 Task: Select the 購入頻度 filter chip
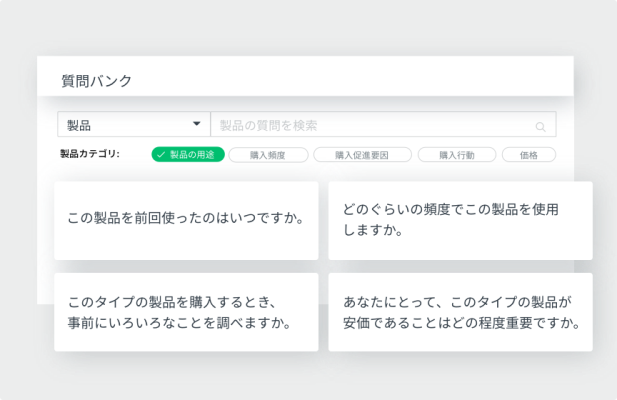coord(268,155)
